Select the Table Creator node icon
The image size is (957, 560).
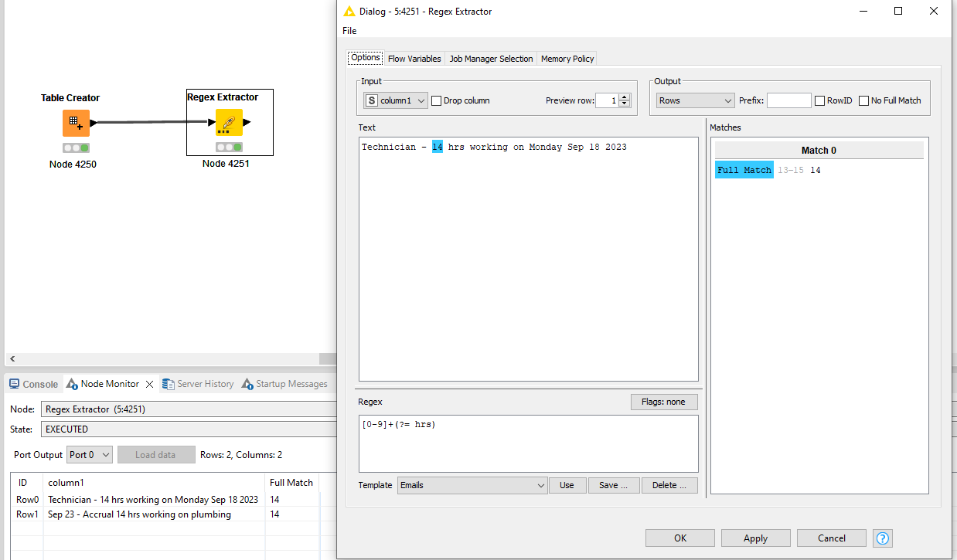point(76,123)
